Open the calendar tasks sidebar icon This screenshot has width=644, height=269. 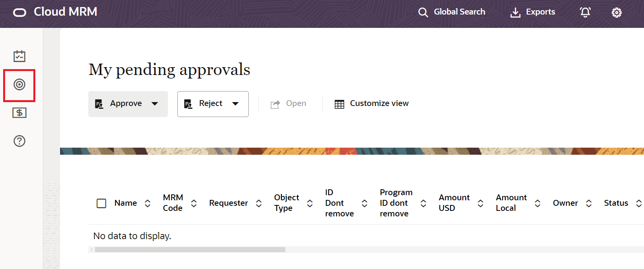coord(19,56)
